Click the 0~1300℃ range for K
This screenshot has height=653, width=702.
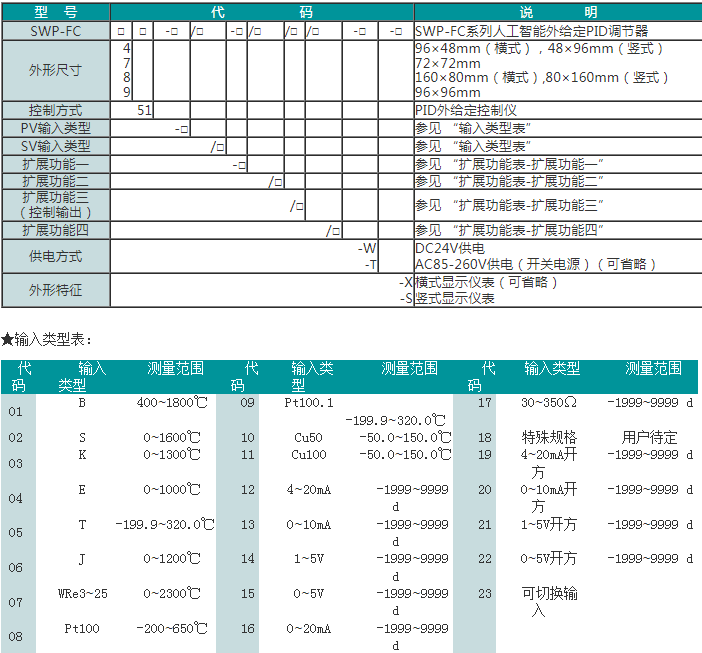click(x=172, y=455)
